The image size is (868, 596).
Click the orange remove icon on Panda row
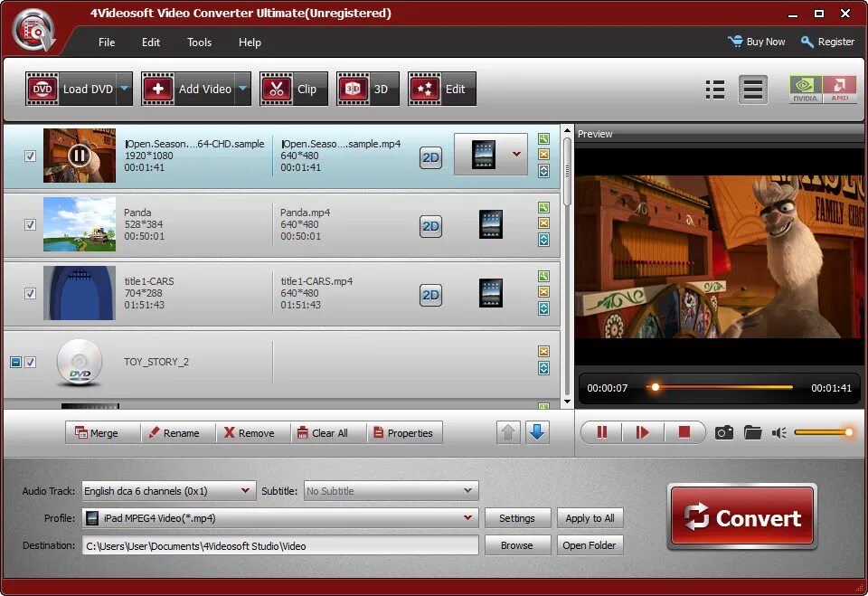coord(543,223)
